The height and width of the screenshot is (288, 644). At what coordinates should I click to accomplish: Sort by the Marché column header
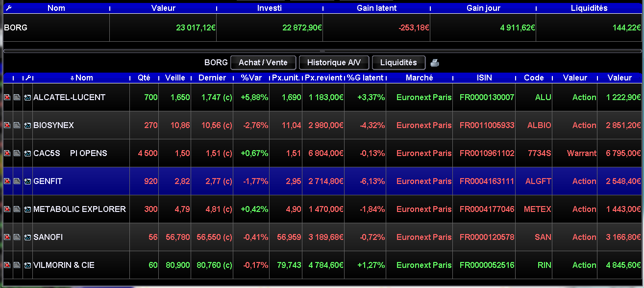pos(420,78)
